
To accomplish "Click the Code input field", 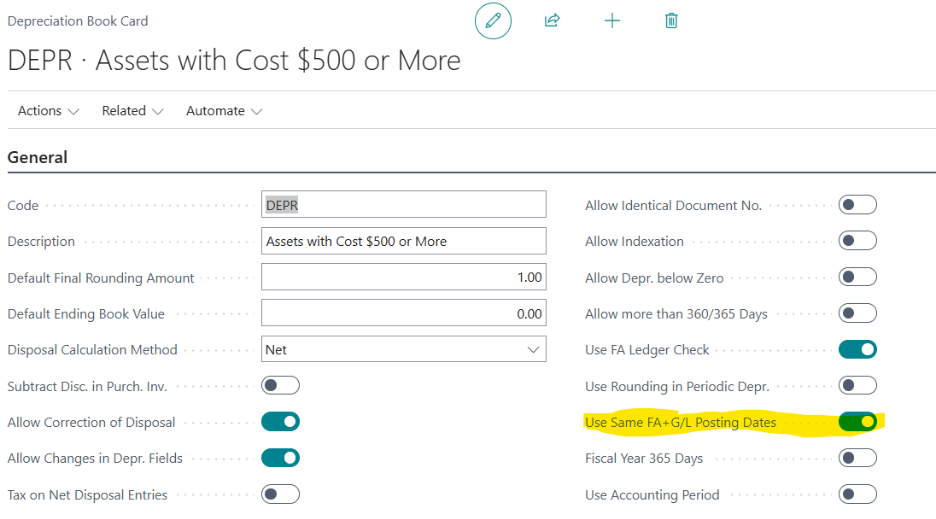I will 404,205.
